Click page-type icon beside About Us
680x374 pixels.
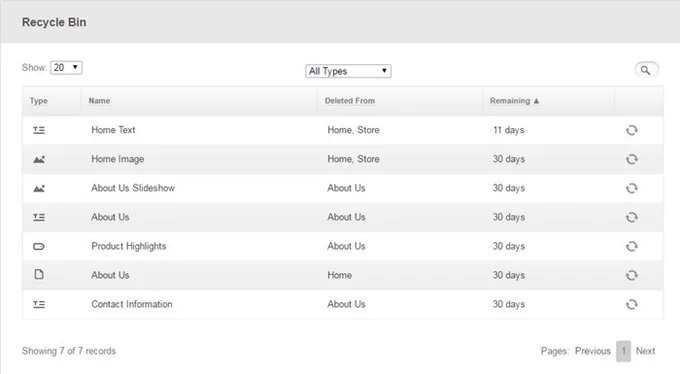(39, 275)
